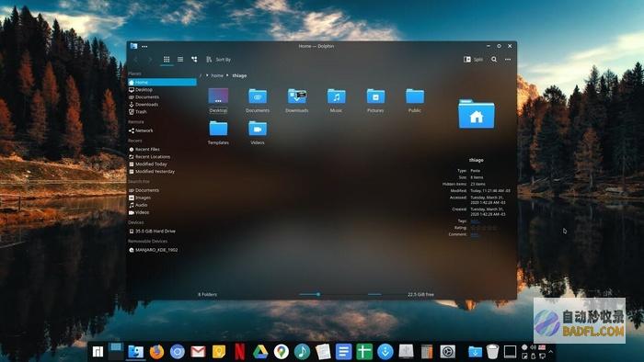Switch Dolphin to icons view mode
The height and width of the screenshot is (362, 644).
click(167, 60)
